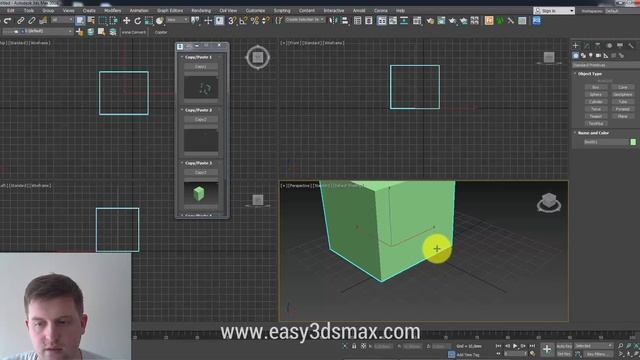Click the Sphere primitive button
640x360 pixels.
(x=596, y=95)
